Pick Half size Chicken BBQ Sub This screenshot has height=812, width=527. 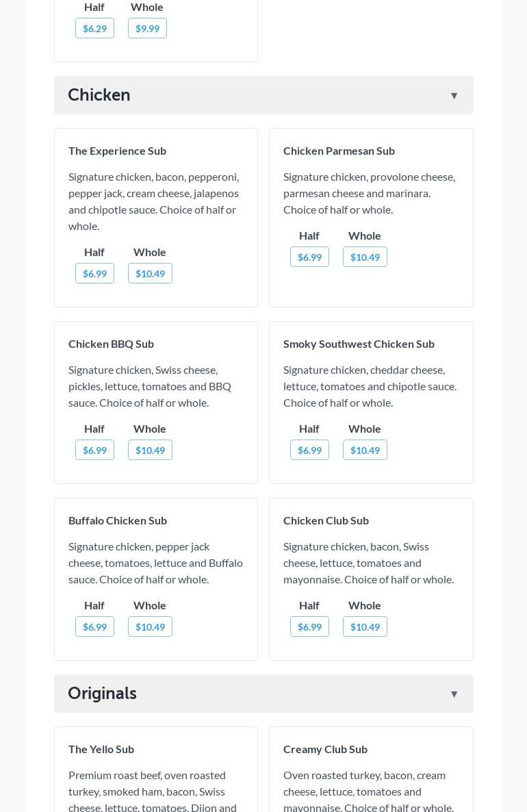(x=94, y=450)
